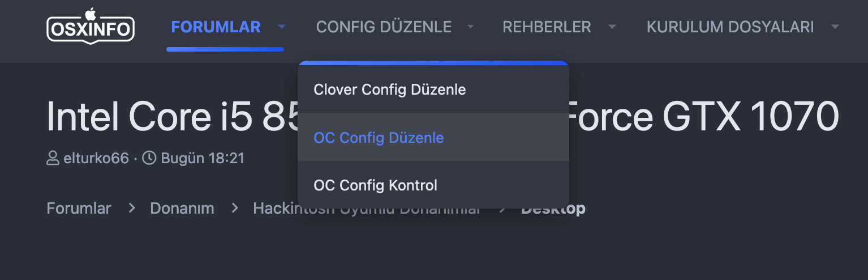Viewport: 868px width, 280px height.
Task: Open the Donanım breadcrumb link
Action: 182,209
